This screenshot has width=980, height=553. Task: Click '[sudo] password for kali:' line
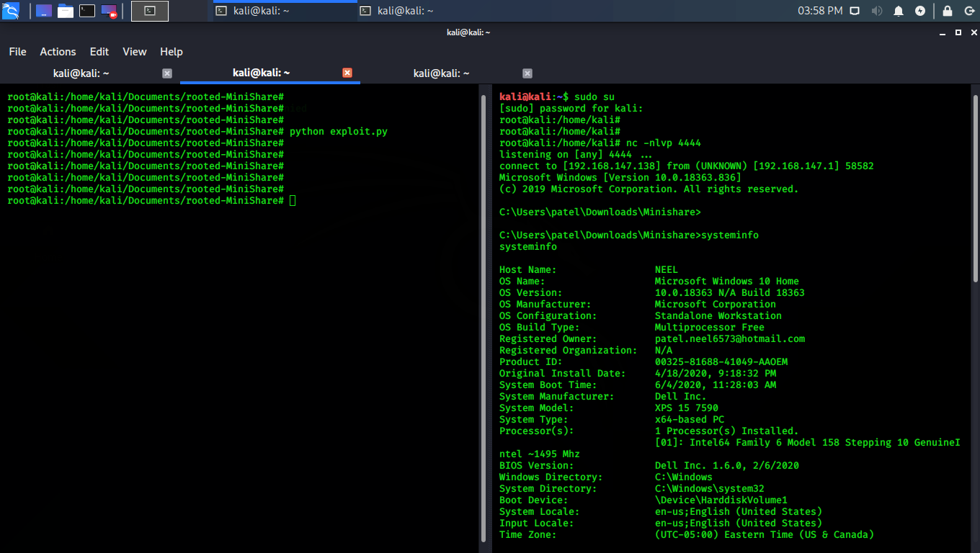click(x=571, y=109)
